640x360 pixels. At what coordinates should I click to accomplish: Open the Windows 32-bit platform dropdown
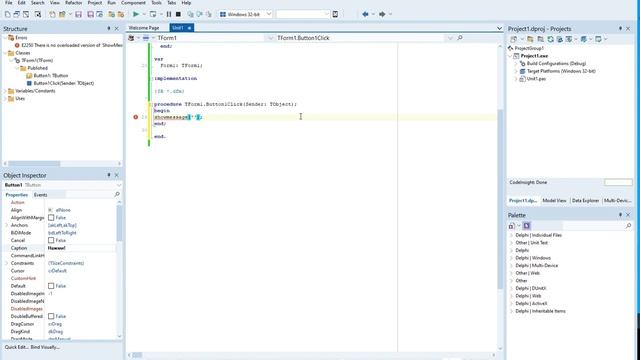click(x=269, y=14)
